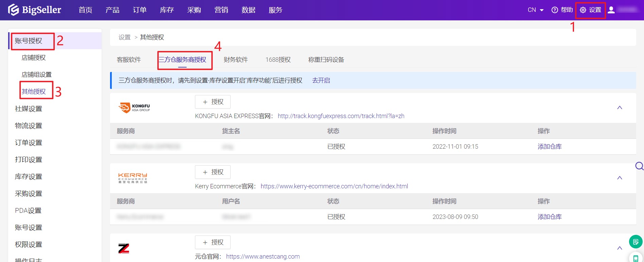
Task: Click the 设置 breadcrumb link
Action: tap(125, 37)
